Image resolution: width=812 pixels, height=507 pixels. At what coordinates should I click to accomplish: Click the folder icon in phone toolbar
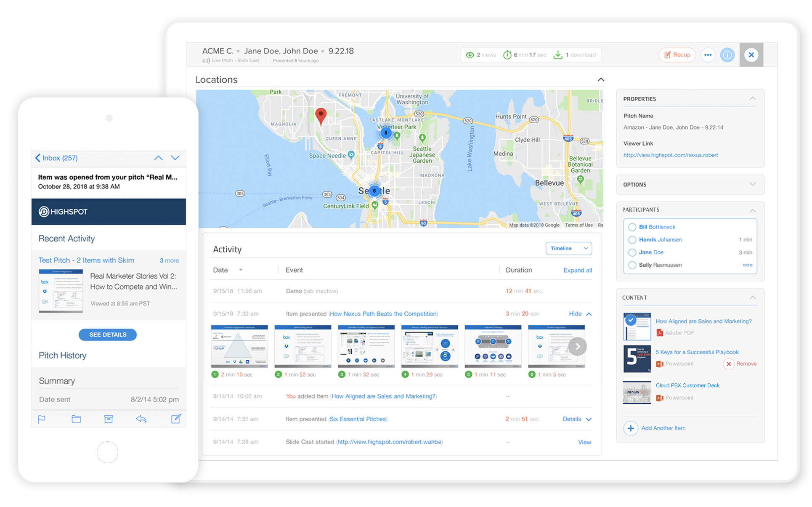pos(76,419)
